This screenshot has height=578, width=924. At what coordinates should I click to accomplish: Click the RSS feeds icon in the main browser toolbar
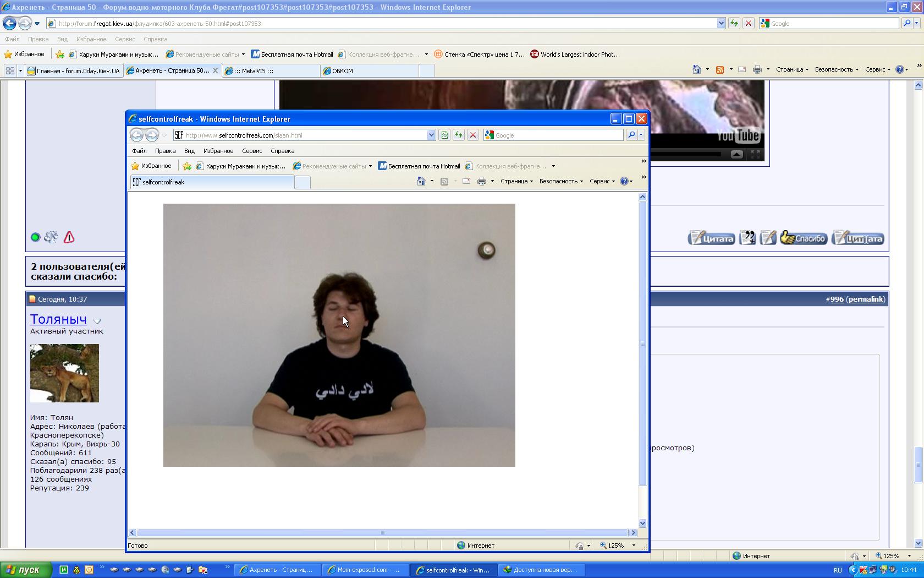coord(719,69)
